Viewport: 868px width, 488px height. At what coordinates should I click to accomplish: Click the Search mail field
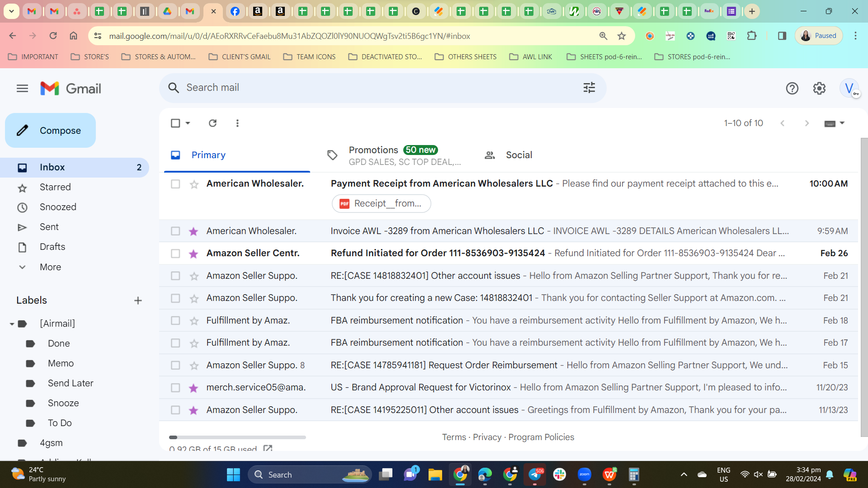(382, 88)
